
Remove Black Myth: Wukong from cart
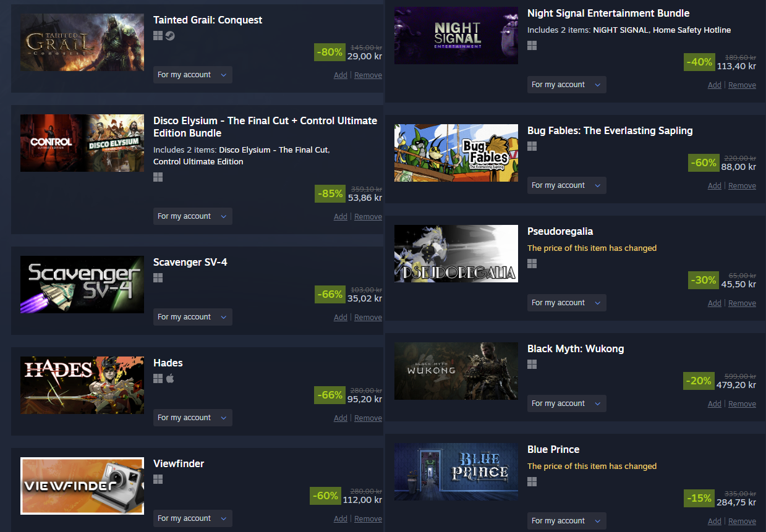742,404
